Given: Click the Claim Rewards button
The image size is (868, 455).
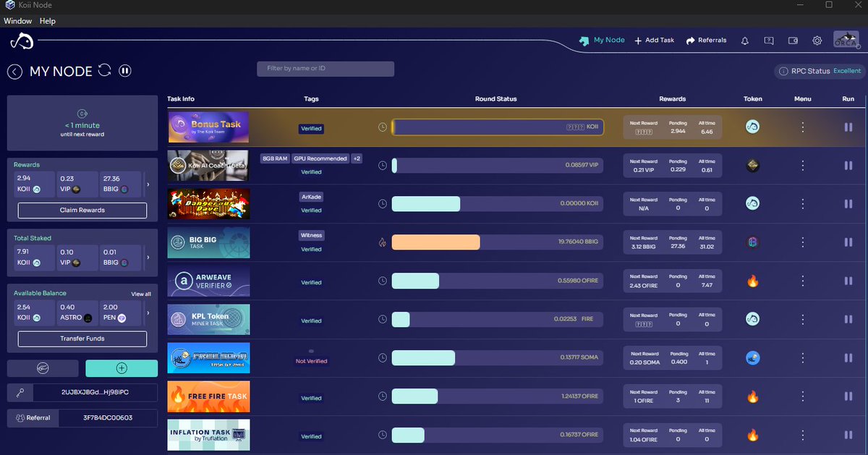Looking at the screenshot, I should [x=82, y=211].
